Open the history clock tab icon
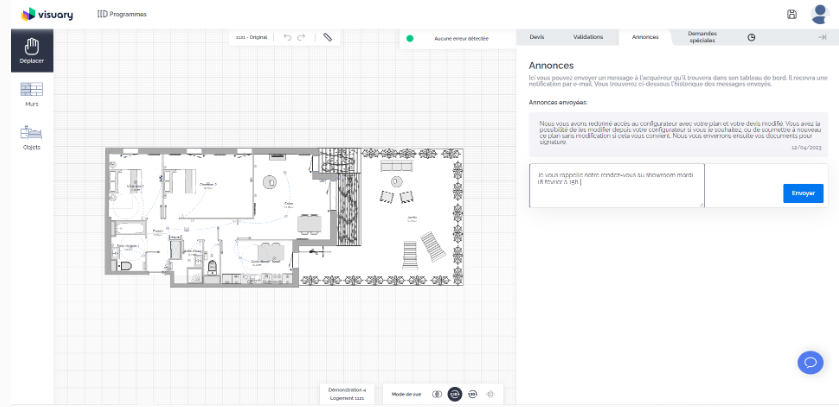Screen dimensions: 839x407 tap(751, 37)
